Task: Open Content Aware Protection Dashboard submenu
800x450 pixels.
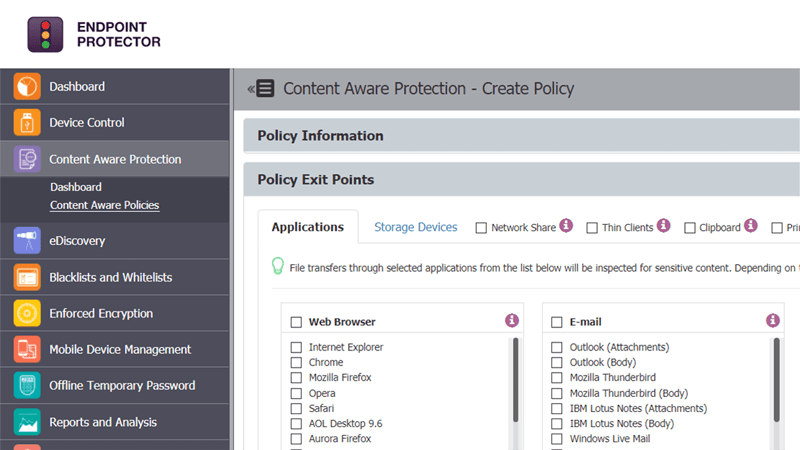Action: click(x=76, y=187)
